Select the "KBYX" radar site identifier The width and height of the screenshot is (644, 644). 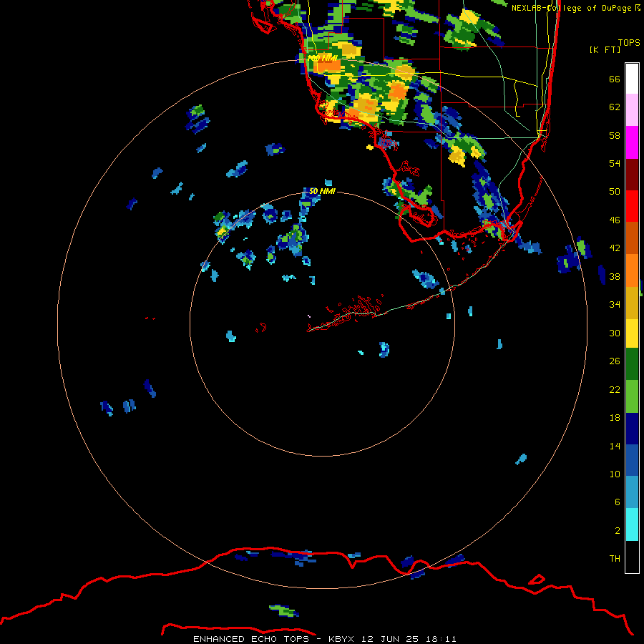coord(341,639)
